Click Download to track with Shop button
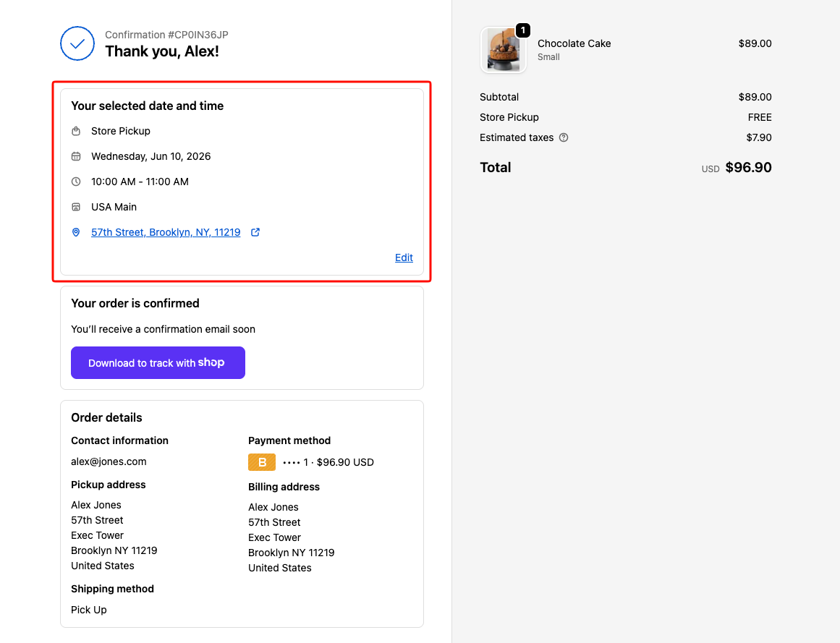840x643 pixels. tap(158, 362)
